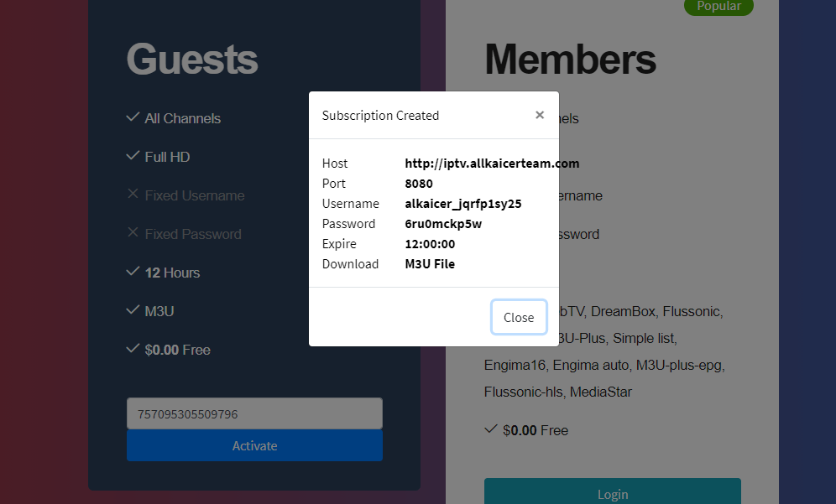Image resolution: width=836 pixels, height=504 pixels.
Task: Click the Close button in dialog
Action: [519, 317]
